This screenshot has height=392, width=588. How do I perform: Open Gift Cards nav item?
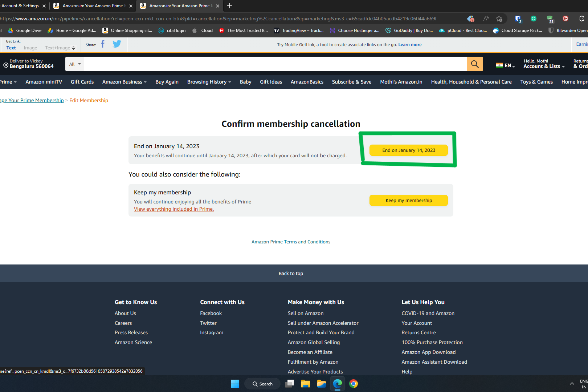[82, 82]
